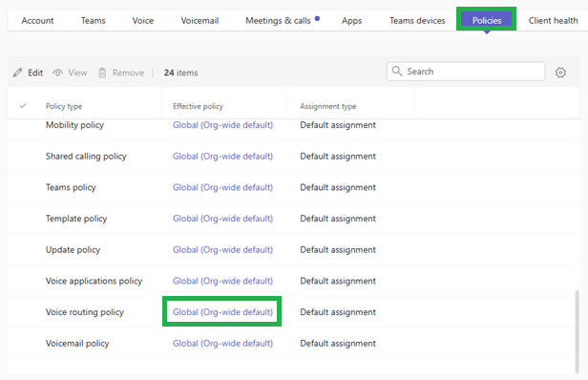Open Global policy link for Update policy
The image size is (588, 380).
[222, 250]
